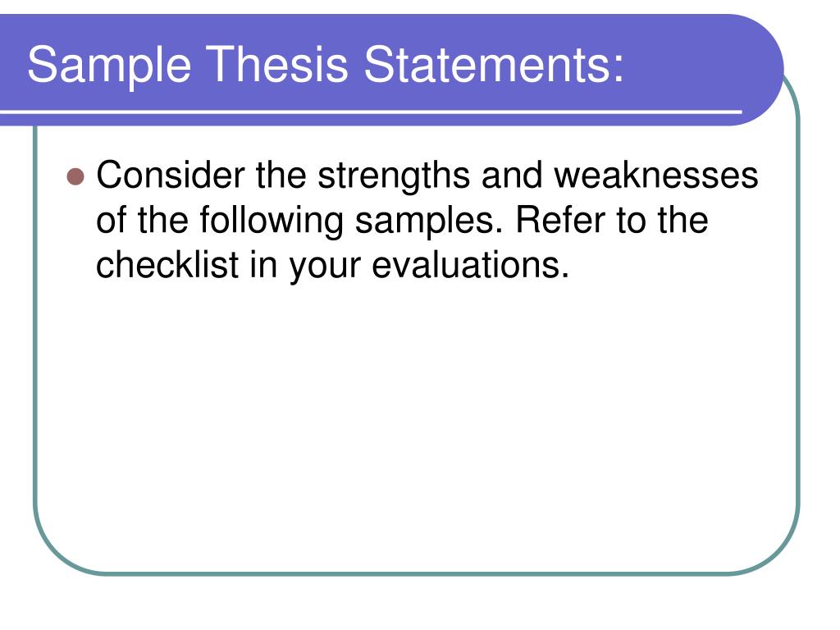This screenshot has height=630, width=840.
Task: Select the word 'Sample' in the title
Action: click(x=109, y=65)
